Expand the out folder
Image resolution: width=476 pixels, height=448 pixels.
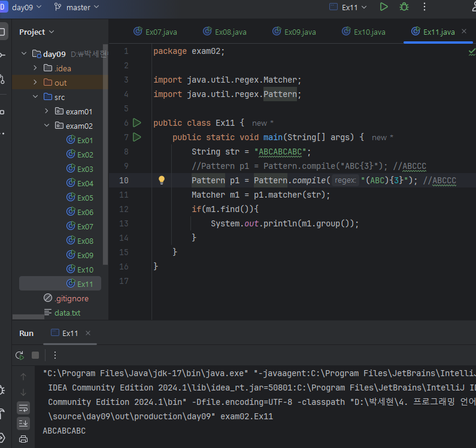35,82
